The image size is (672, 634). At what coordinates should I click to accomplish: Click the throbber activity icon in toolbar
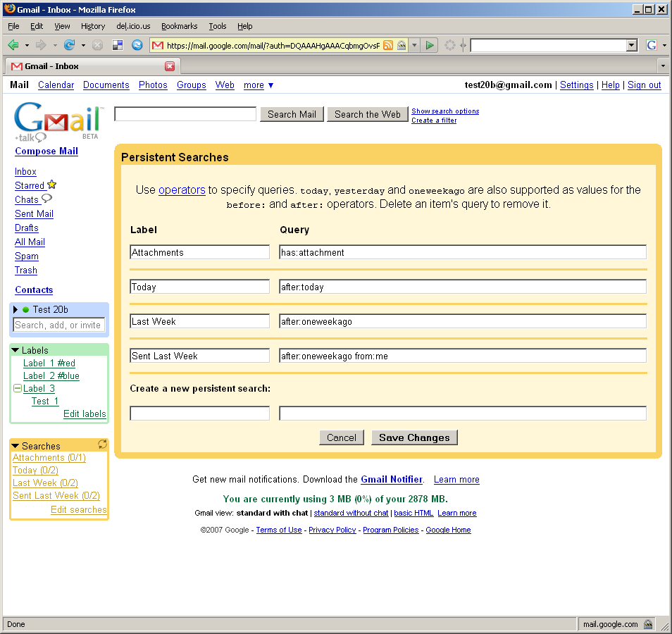pos(449,45)
